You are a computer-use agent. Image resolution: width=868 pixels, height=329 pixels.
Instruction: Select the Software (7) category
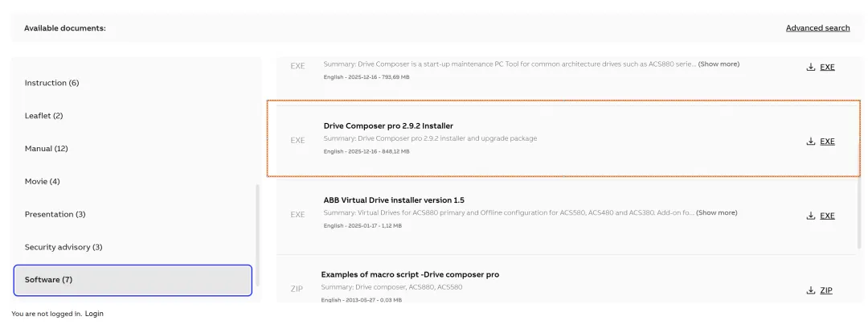(x=133, y=280)
